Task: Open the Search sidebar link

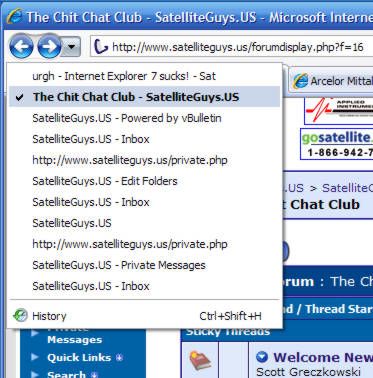Action: 66,374
